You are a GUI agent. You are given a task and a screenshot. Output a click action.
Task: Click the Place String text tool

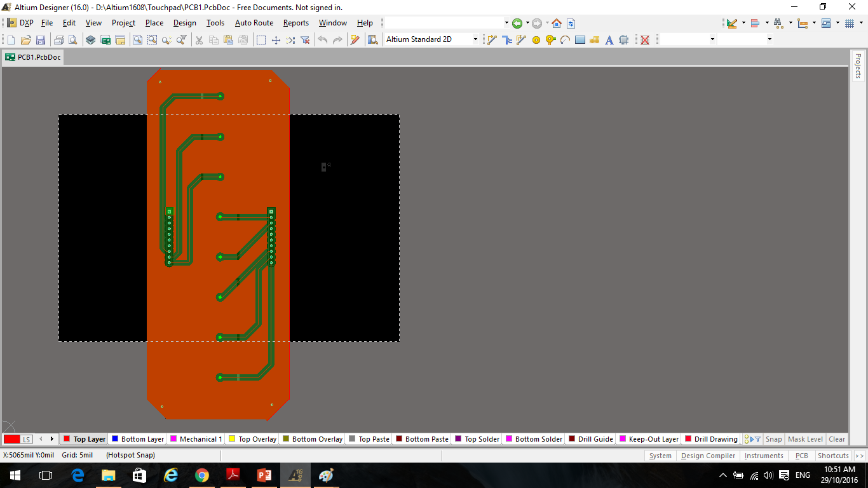coord(609,40)
